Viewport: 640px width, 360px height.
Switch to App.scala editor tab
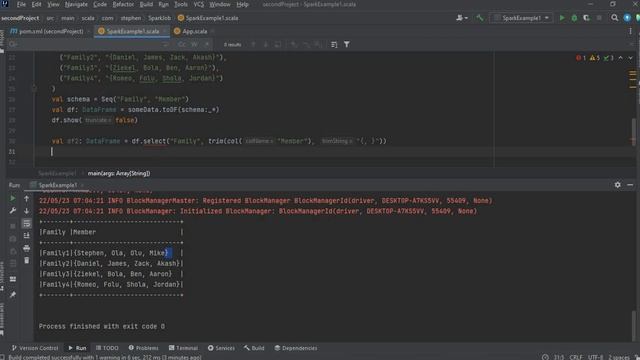point(194,31)
